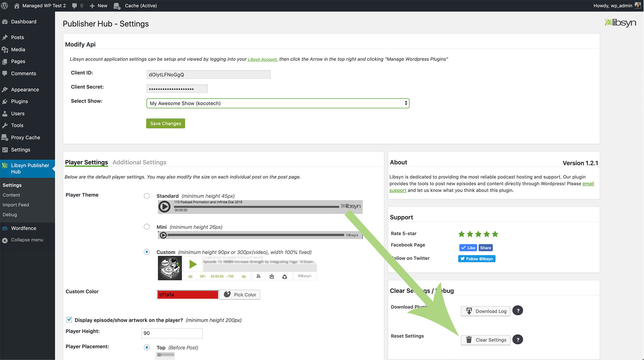Click the Facebook Like button

tap(468, 248)
